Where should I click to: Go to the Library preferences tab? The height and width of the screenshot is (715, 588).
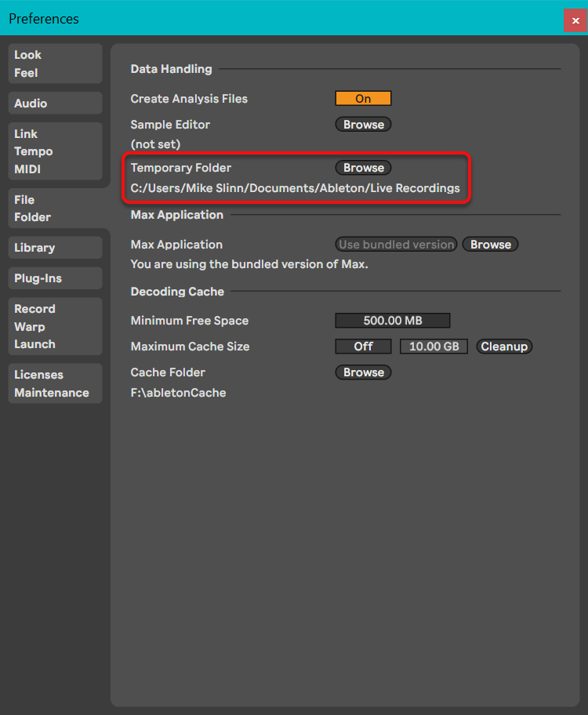(55, 248)
